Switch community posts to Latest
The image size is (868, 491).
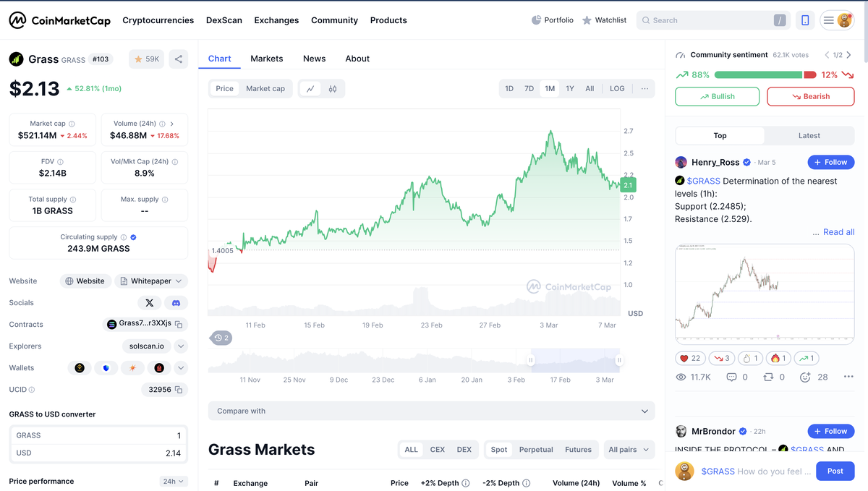809,136
